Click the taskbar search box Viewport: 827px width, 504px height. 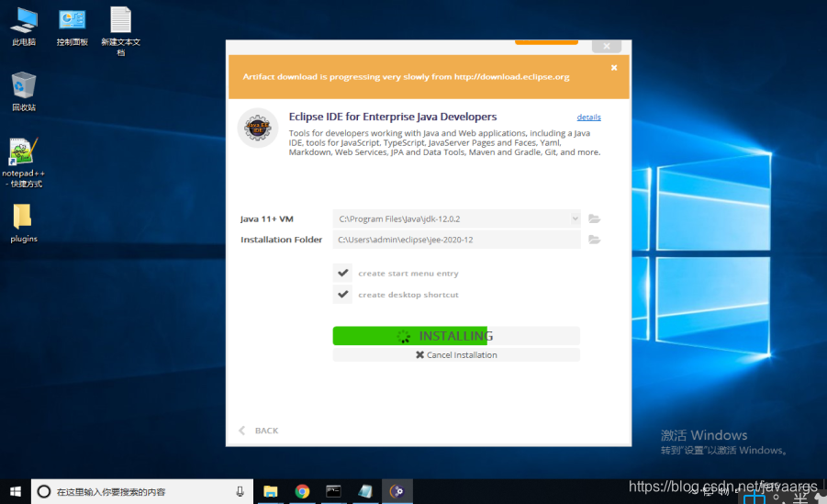pyautogui.click(x=142, y=491)
